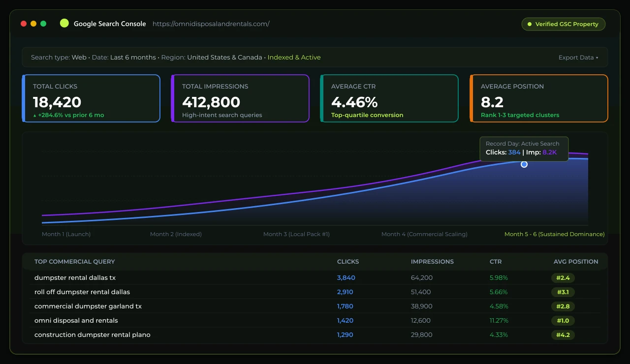Screen dimensions: 630x364
Task: Open the Export Data dropdown
Action: (578, 58)
